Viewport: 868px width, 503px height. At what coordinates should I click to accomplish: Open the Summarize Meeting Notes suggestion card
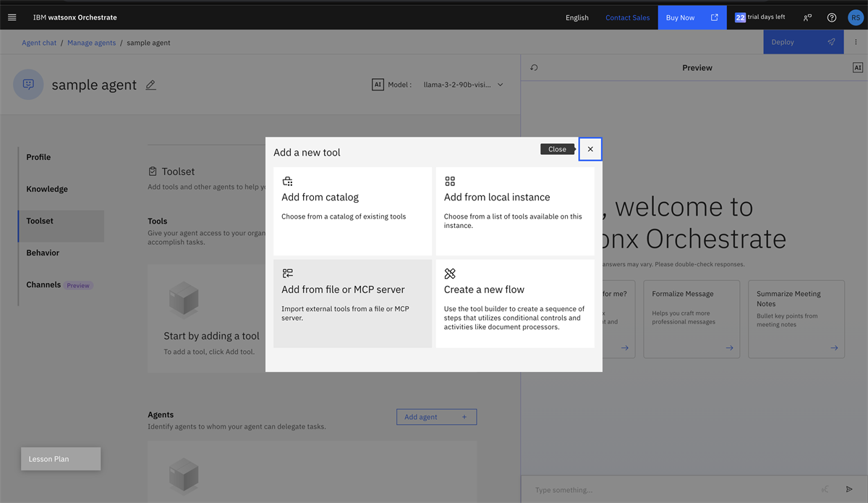(x=796, y=319)
